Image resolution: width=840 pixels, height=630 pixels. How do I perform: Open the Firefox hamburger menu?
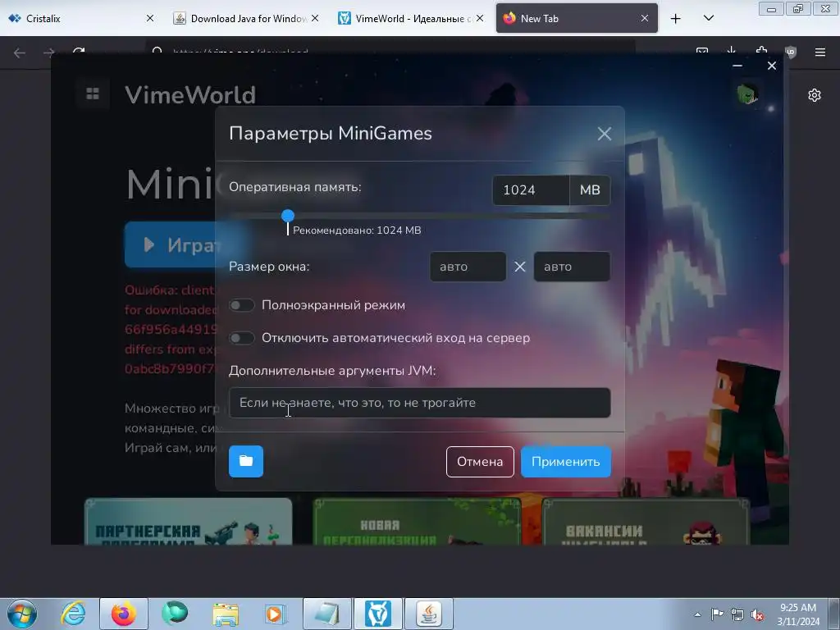[x=820, y=52]
